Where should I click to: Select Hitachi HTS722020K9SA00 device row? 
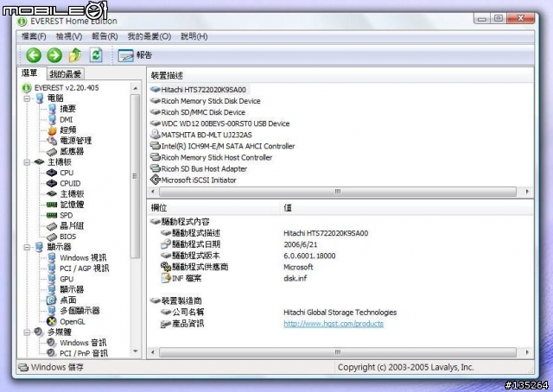pyautogui.click(x=199, y=90)
